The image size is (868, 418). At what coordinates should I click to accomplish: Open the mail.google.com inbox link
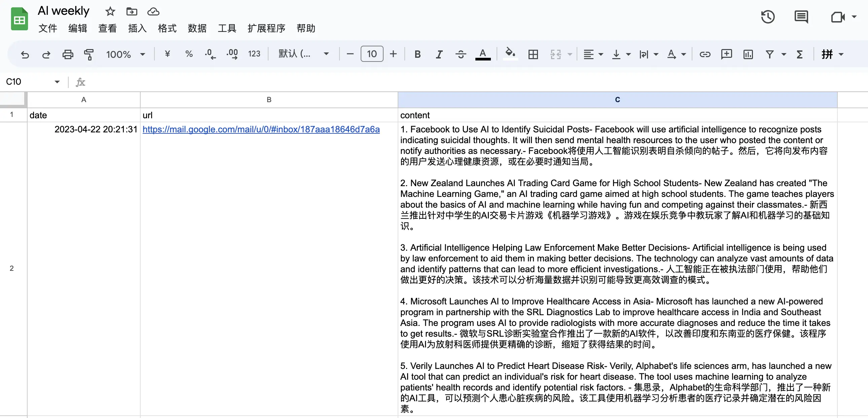(261, 129)
